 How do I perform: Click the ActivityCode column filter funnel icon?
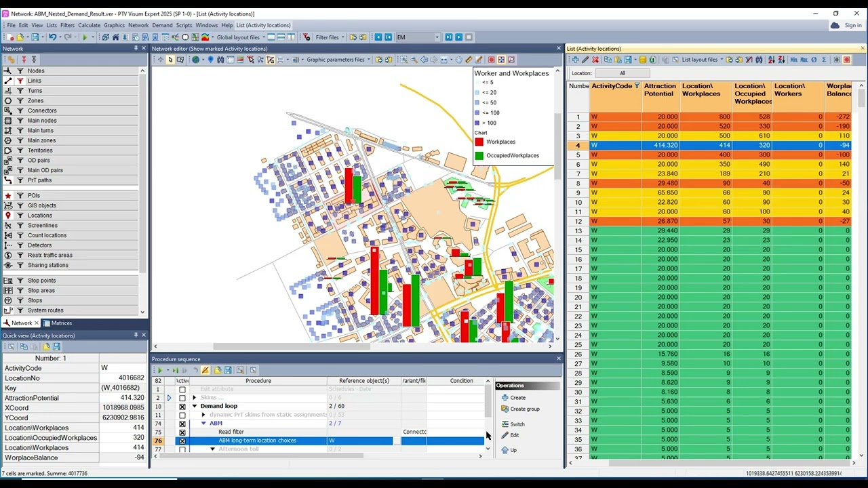(637, 86)
